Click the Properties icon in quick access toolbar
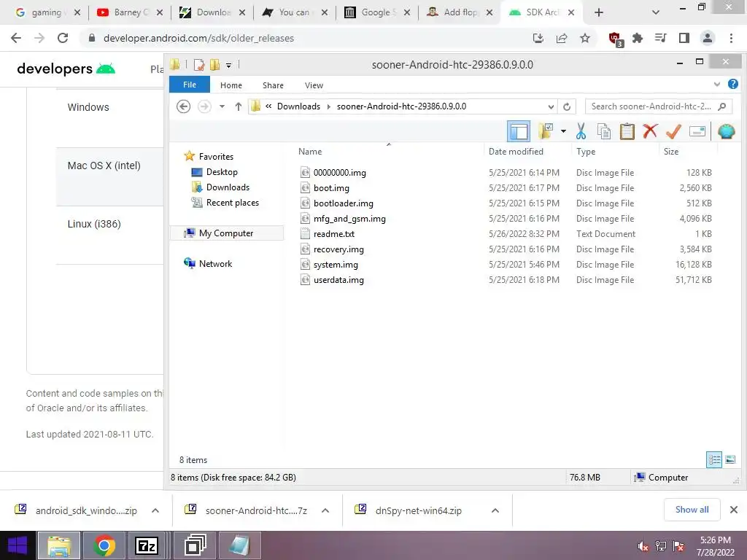This screenshot has height=560, width=747. coord(199,64)
